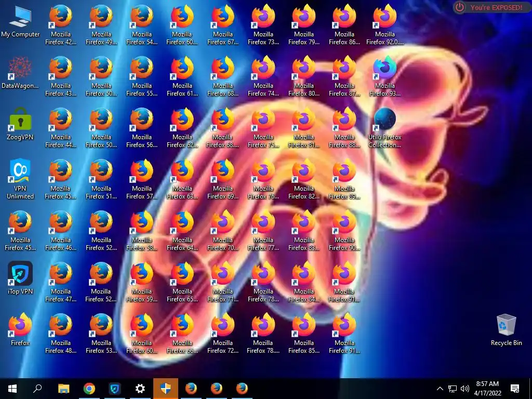Select the Mozilla Firefox 75 shortcut

[x=263, y=128]
